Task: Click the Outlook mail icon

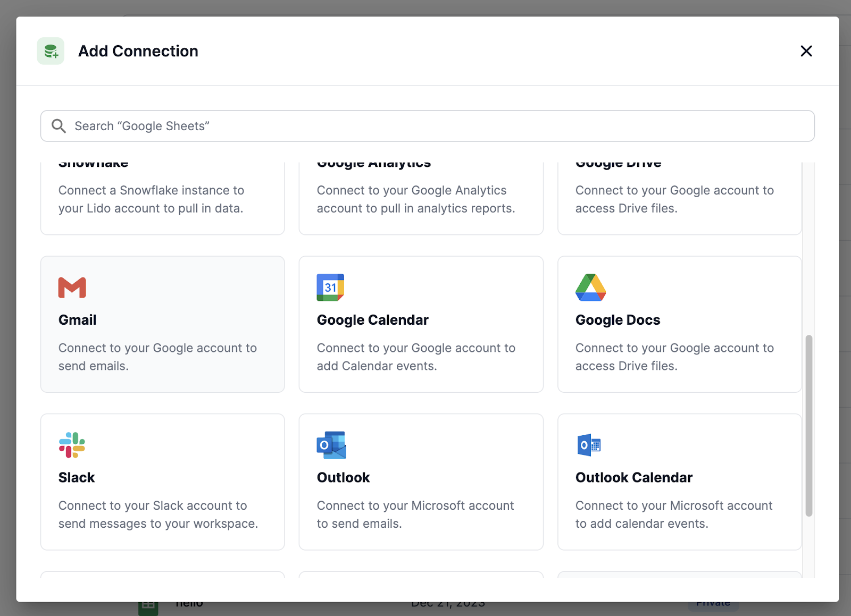Action: tap(331, 445)
